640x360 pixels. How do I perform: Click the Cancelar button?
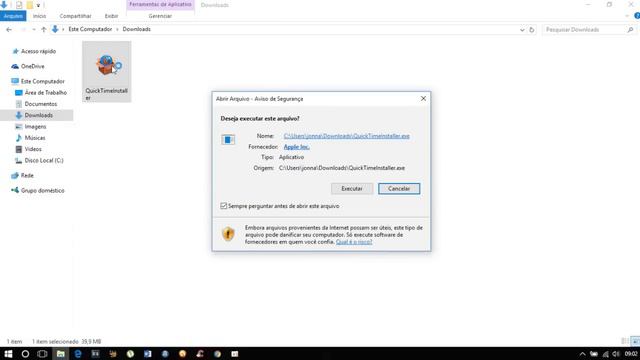tap(399, 189)
